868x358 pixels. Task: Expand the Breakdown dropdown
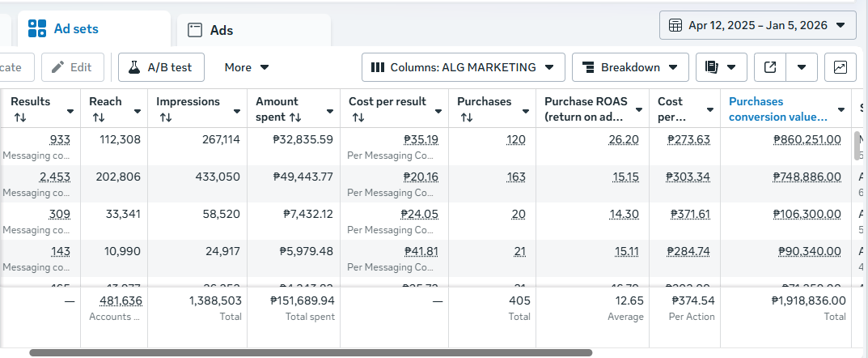[630, 67]
